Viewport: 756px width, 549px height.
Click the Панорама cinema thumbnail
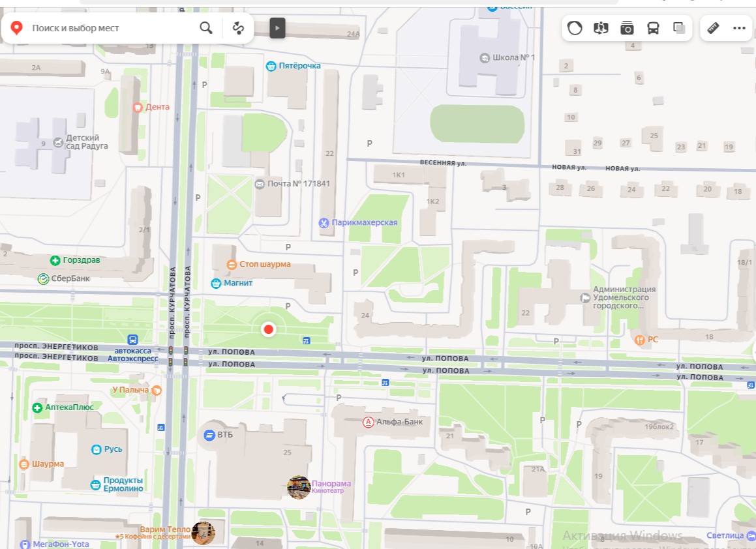pos(299,487)
